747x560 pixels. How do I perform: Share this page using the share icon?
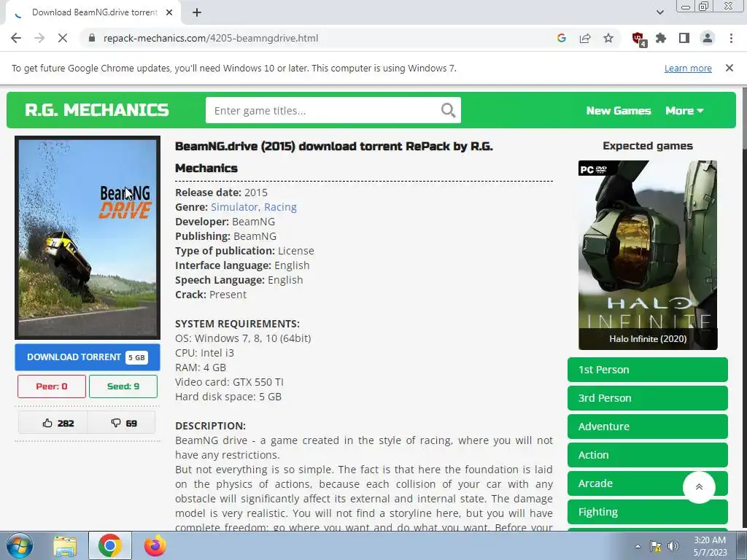pos(585,38)
